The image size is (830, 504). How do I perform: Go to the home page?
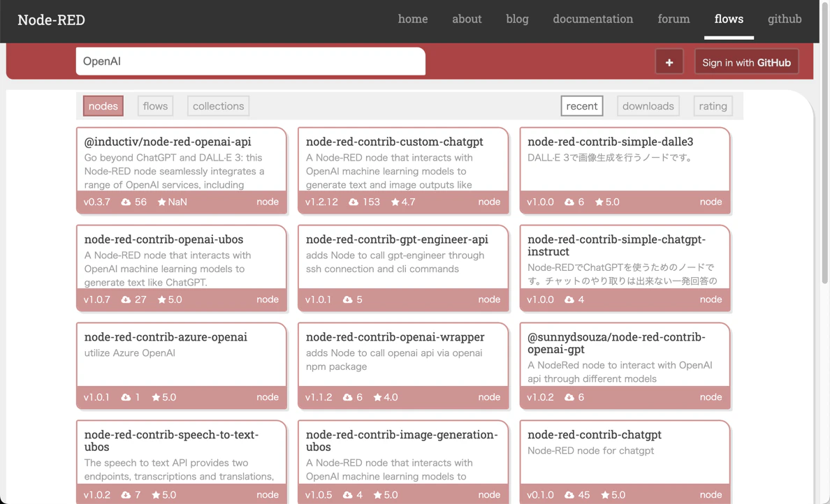point(413,19)
